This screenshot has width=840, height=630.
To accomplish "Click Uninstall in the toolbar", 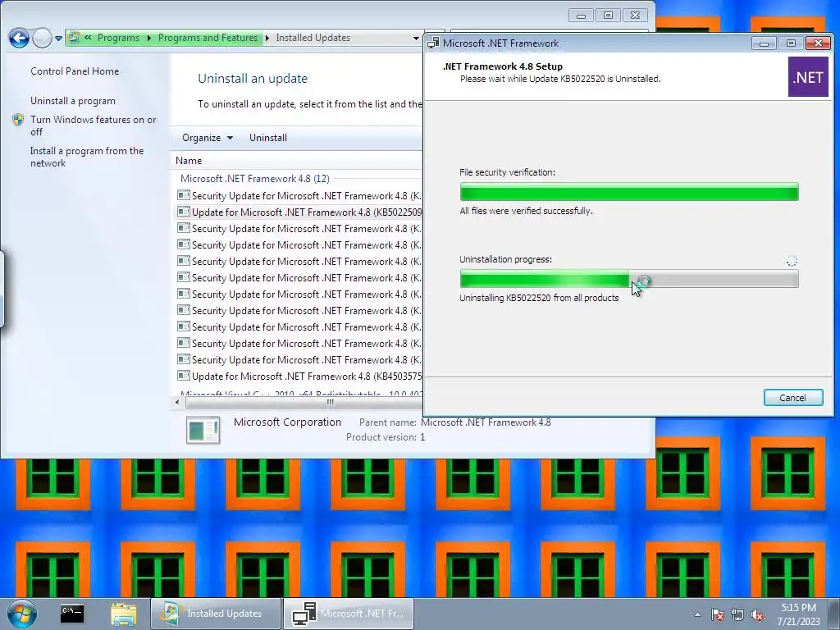I will click(x=268, y=138).
